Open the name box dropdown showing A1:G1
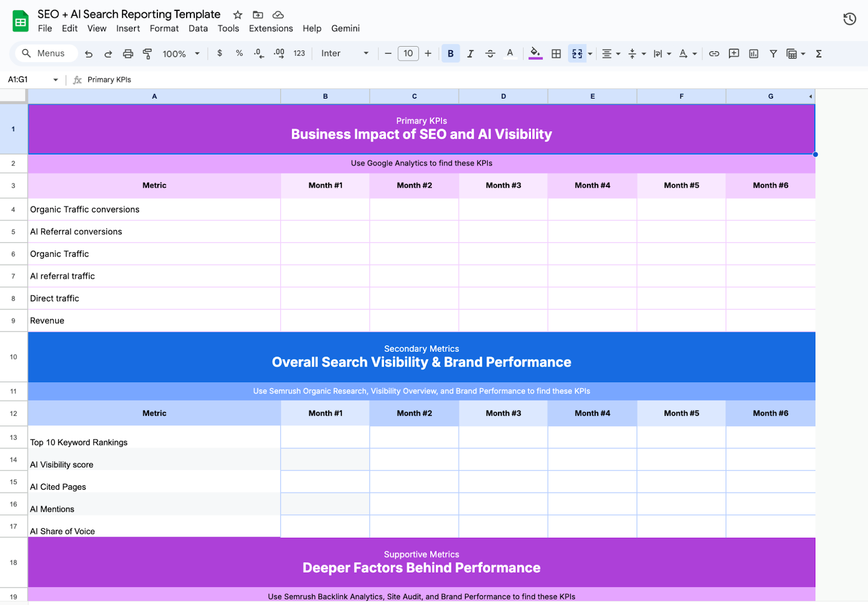 pos(55,79)
